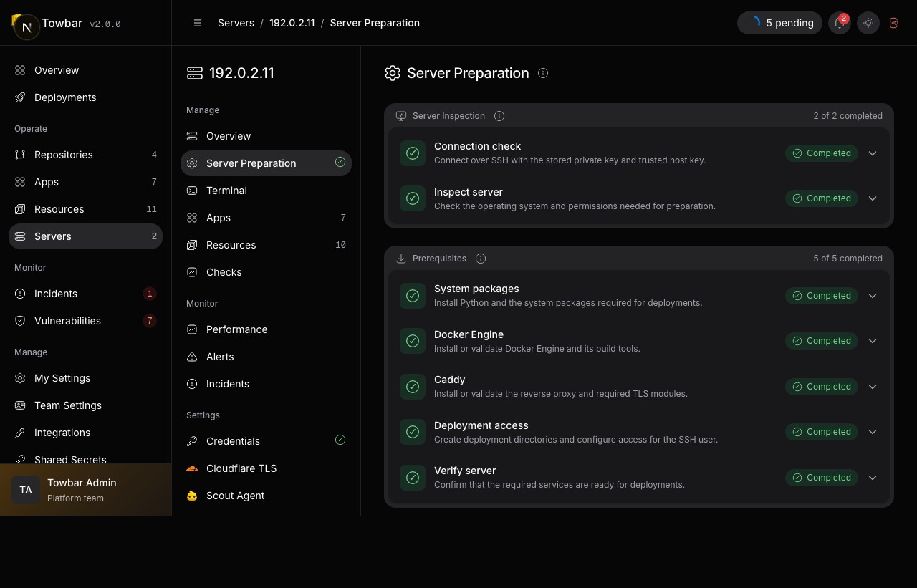Viewport: 917px width, 588px height.
Task: Click the Completed badge for Connection check
Action: click(822, 153)
